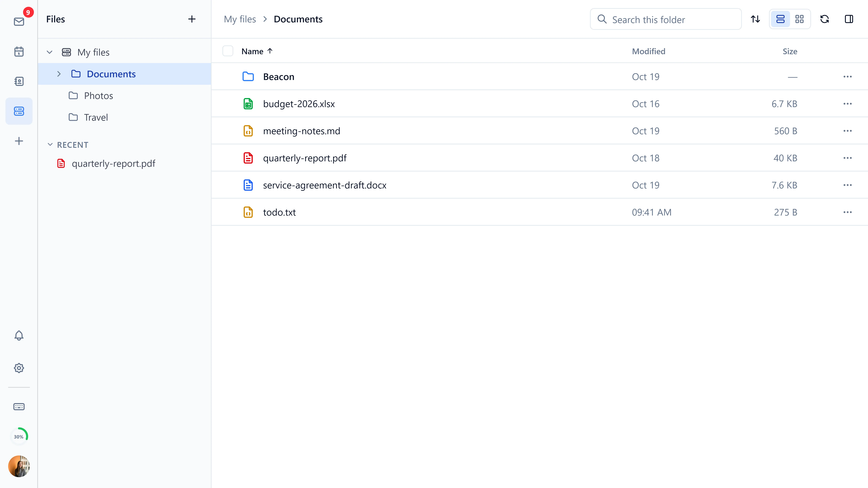Open more options for Beacon
This screenshot has height=488, width=868.
click(847, 76)
